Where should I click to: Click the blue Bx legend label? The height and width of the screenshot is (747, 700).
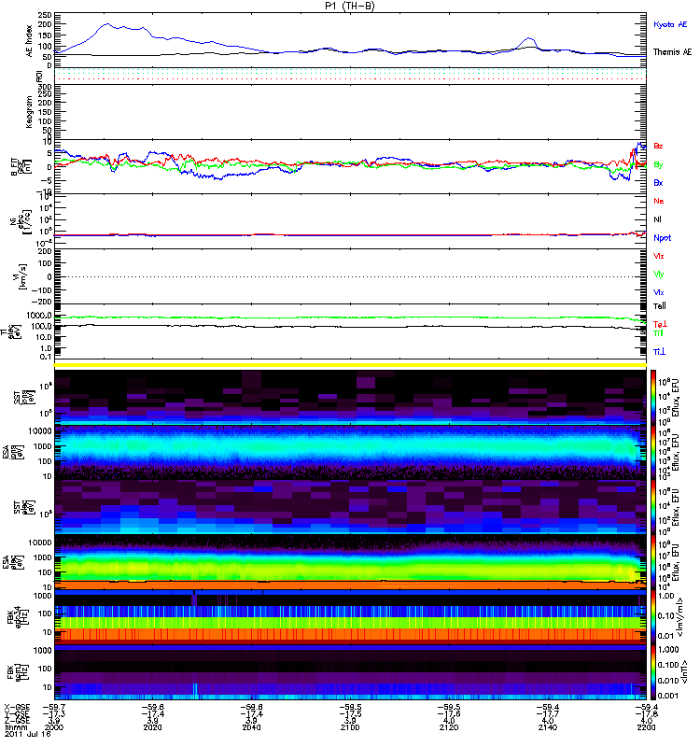tap(658, 182)
